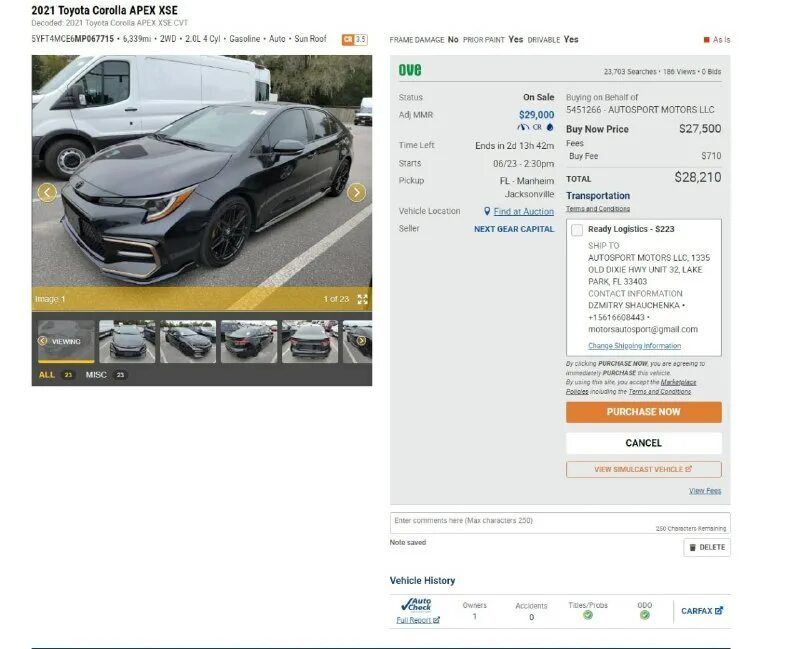The width and height of the screenshot is (800, 649).
Task: Open the View Fees link
Action: pos(707,490)
